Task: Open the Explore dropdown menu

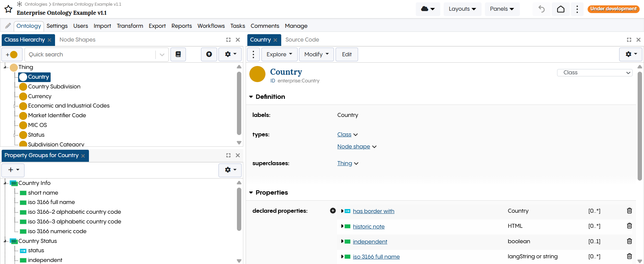Action: (x=279, y=54)
